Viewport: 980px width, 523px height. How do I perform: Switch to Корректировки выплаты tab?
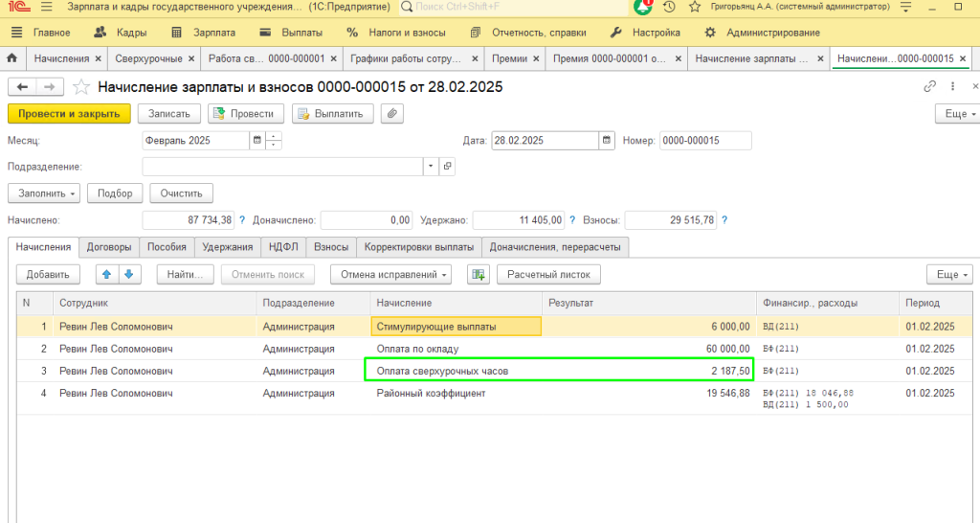(x=419, y=247)
